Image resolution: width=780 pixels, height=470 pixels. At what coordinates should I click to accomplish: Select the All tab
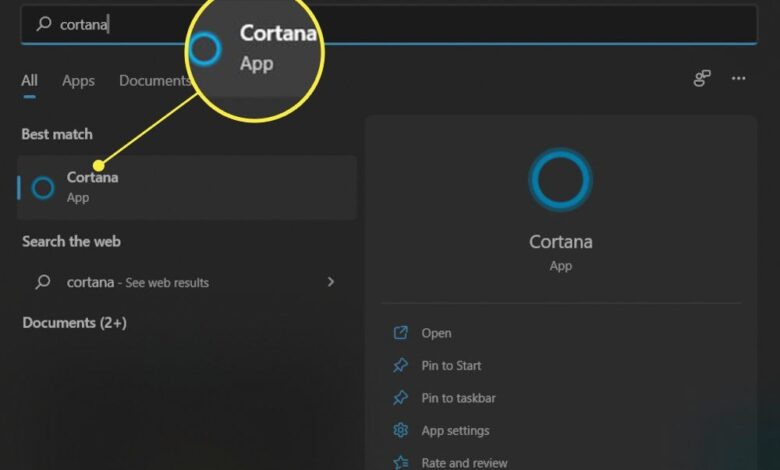[29, 80]
